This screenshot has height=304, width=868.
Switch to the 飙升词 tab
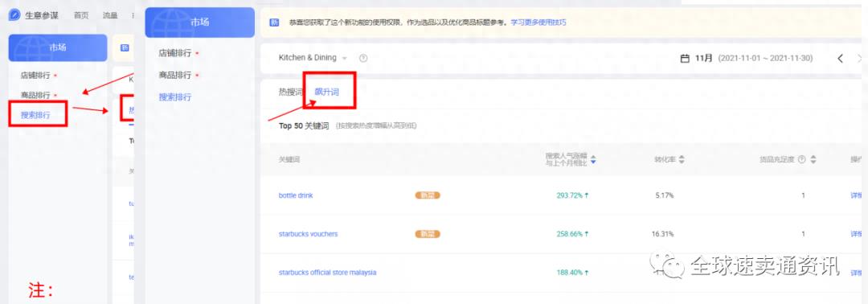click(x=326, y=92)
